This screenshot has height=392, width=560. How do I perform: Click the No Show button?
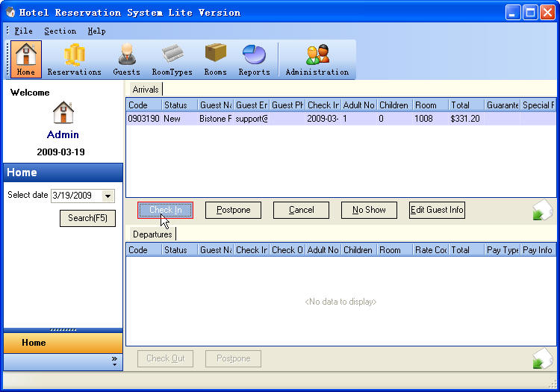tap(369, 210)
